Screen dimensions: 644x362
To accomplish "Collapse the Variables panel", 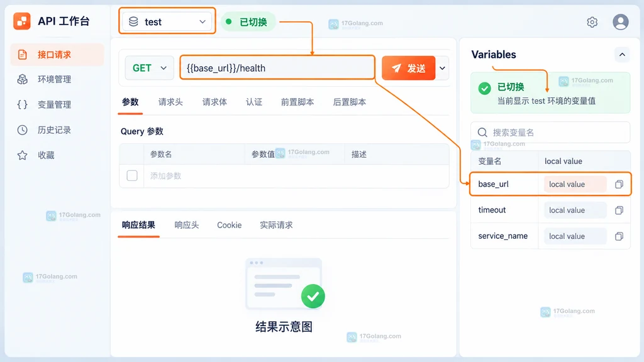I will [x=622, y=55].
